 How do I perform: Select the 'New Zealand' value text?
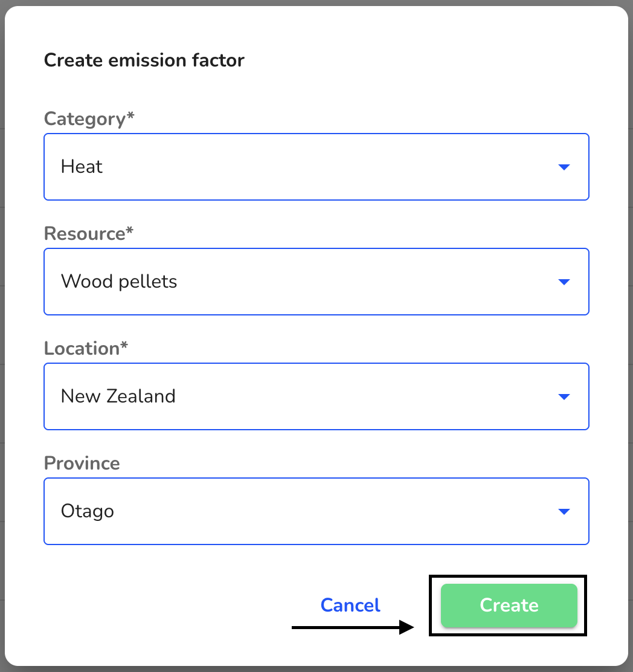click(118, 396)
